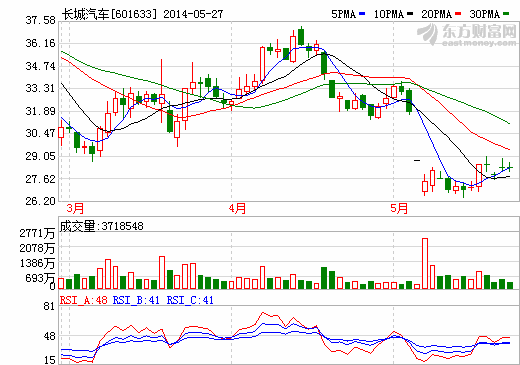Click the 27.62 price axis label
Screen dimensions: 520x365
41,179
